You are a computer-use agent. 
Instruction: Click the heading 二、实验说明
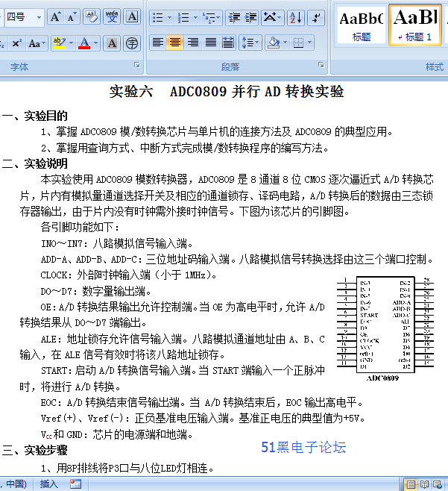(x=35, y=163)
